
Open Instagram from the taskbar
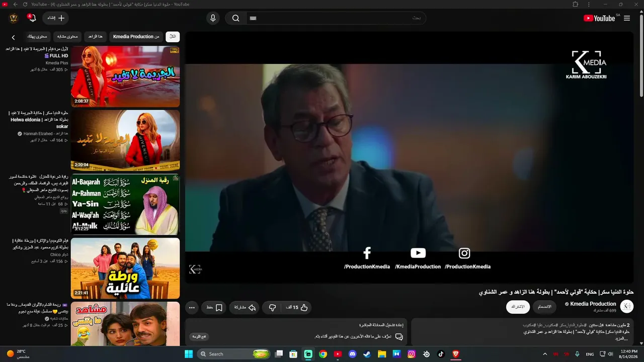click(x=412, y=354)
